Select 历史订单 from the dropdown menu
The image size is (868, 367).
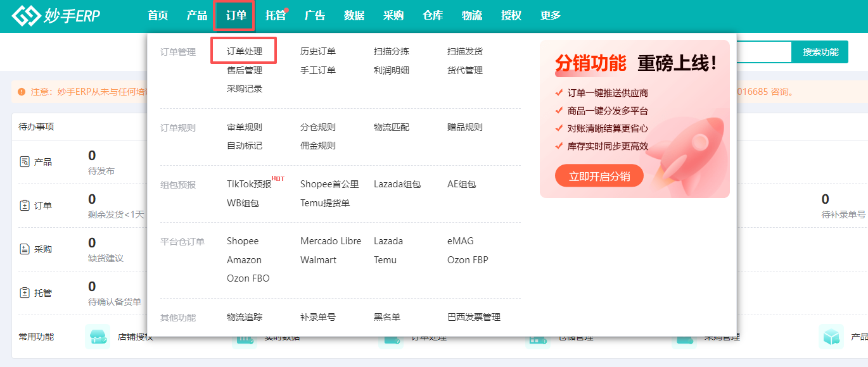[x=317, y=51]
